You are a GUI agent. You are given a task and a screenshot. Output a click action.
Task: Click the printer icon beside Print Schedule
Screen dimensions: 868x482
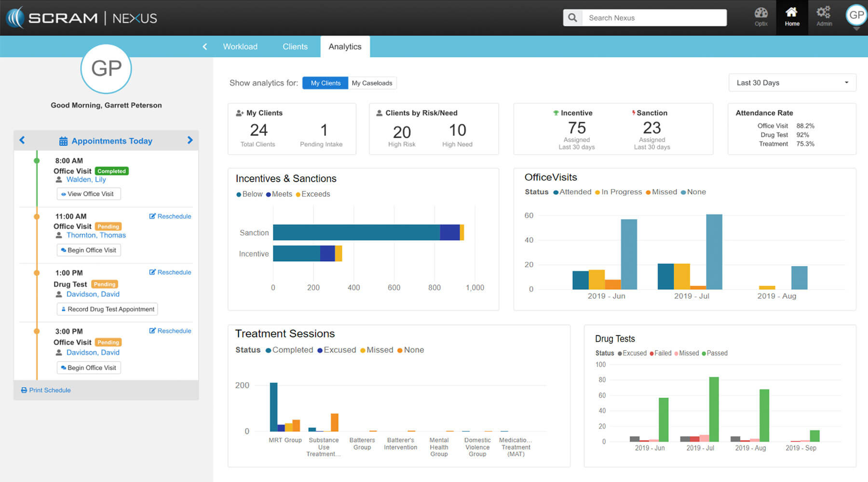pyautogui.click(x=24, y=390)
